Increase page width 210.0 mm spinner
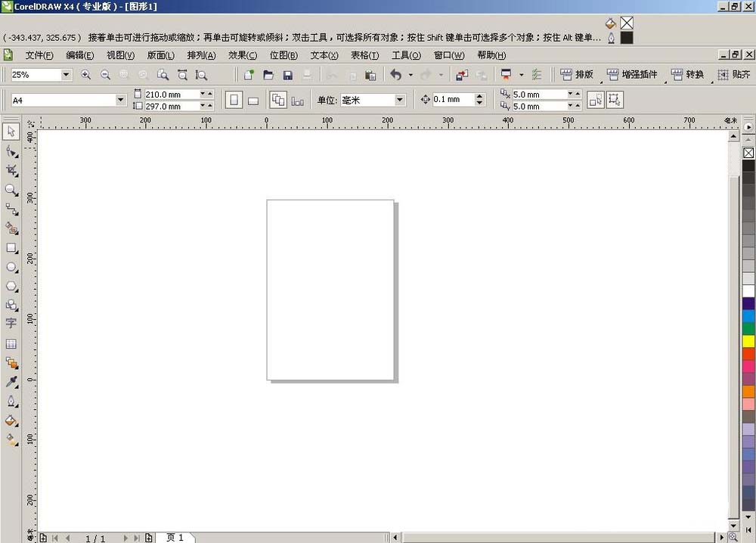This screenshot has width=756, height=543. click(210, 94)
